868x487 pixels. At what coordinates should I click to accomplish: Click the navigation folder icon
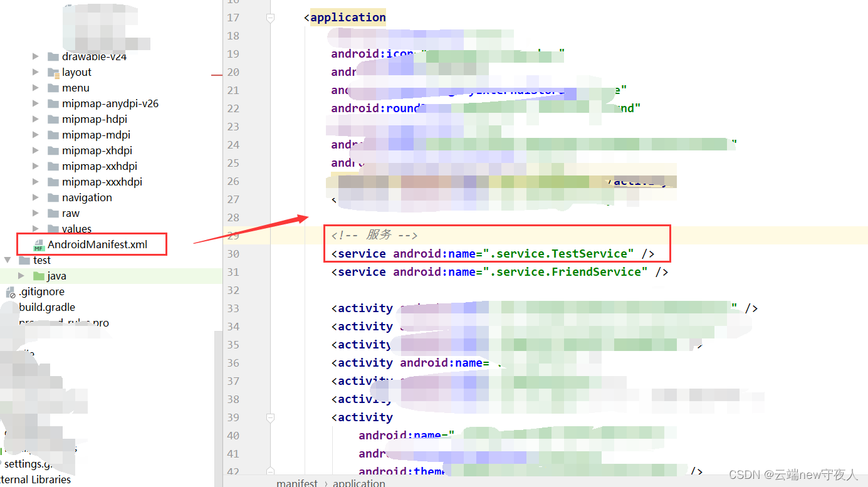53,197
